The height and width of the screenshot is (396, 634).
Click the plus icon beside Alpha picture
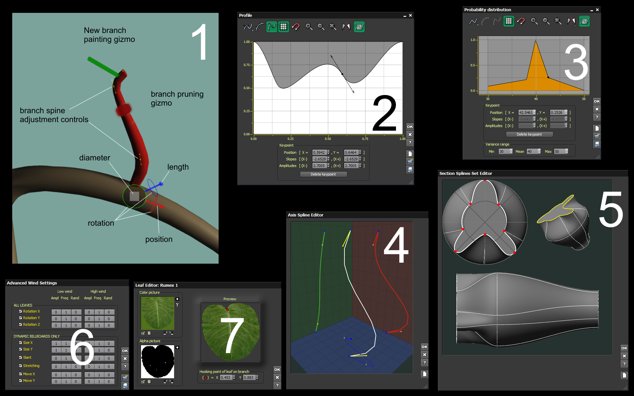pos(177,347)
